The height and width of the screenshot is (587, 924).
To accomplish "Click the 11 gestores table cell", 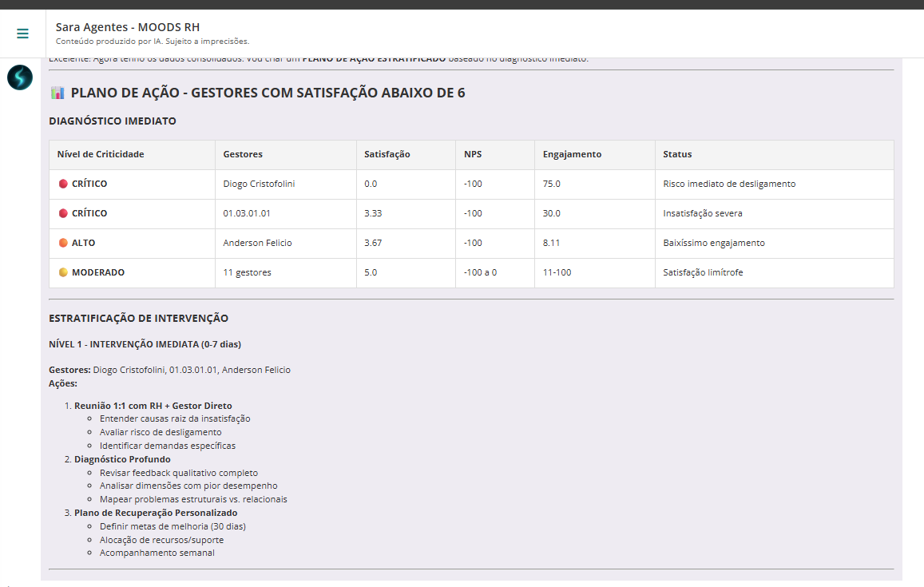I will pyautogui.click(x=247, y=272).
